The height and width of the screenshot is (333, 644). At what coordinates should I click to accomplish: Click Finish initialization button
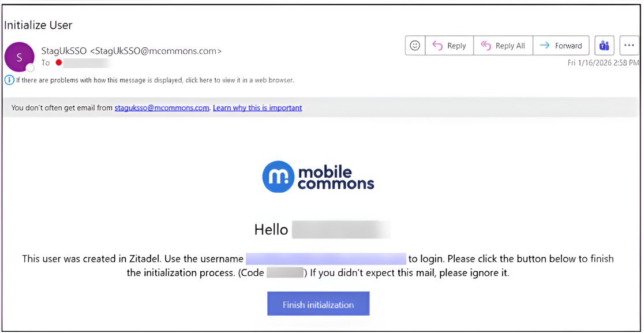pyautogui.click(x=318, y=304)
